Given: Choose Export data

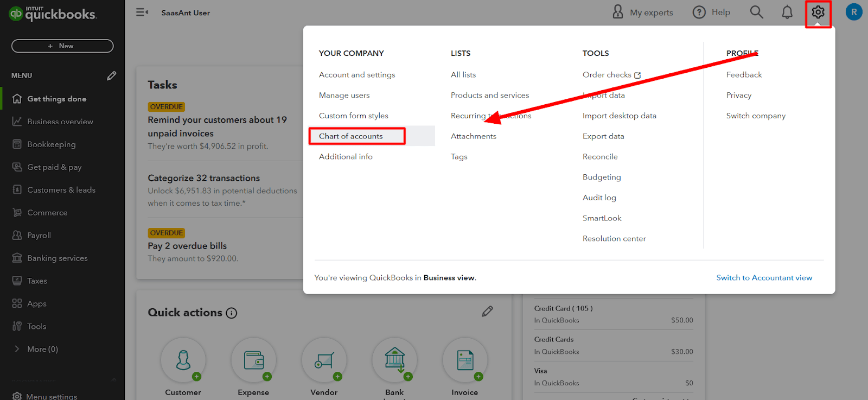Looking at the screenshot, I should coord(603,136).
